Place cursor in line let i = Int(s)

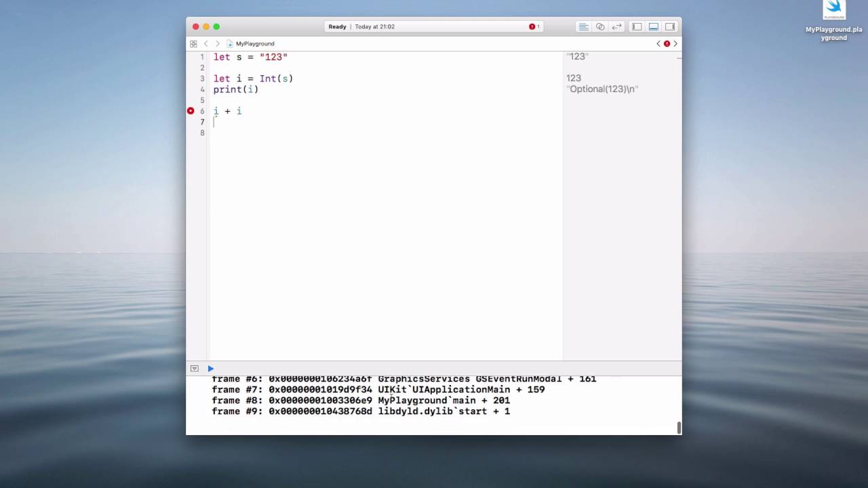(253, 79)
